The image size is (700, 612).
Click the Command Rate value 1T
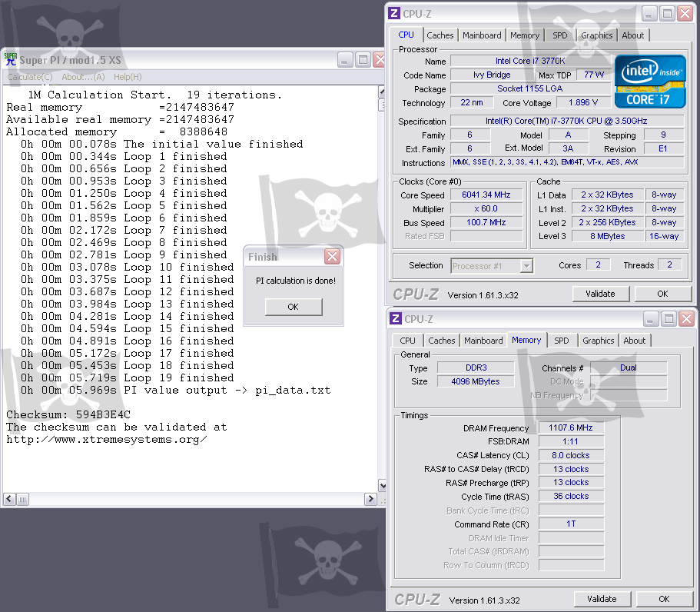[x=571, y=524]
